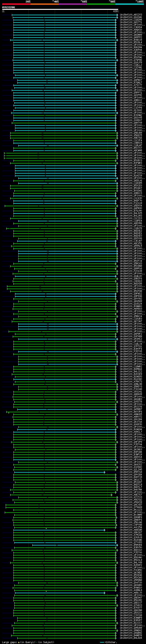
Task: Select the UniRef100_C1C2F4 label
Action: [x=131, y=140]
